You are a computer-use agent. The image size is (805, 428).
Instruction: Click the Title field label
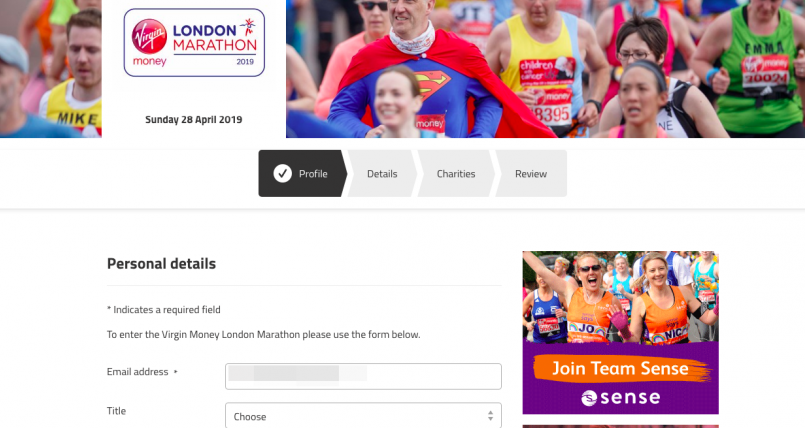[x=116, y=411]
